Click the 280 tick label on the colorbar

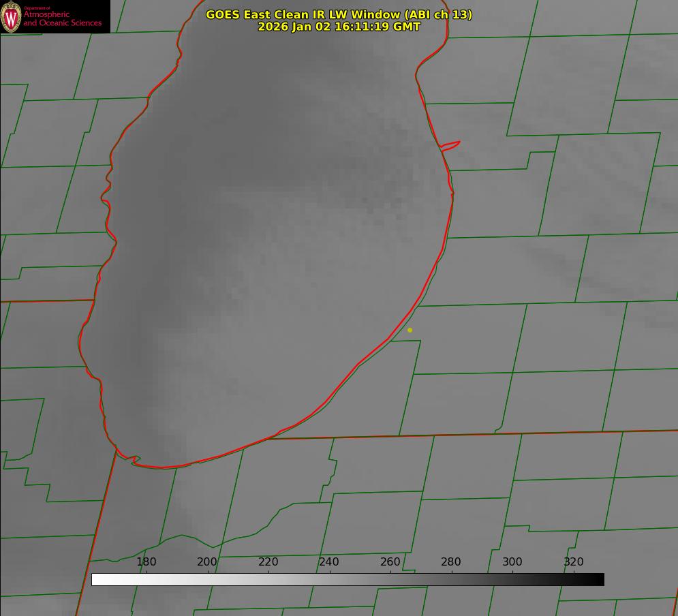[451, 561]
